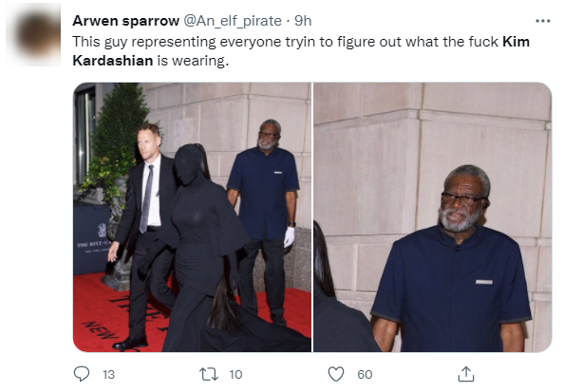Open the share tweet icon

[x=466, y=374]
